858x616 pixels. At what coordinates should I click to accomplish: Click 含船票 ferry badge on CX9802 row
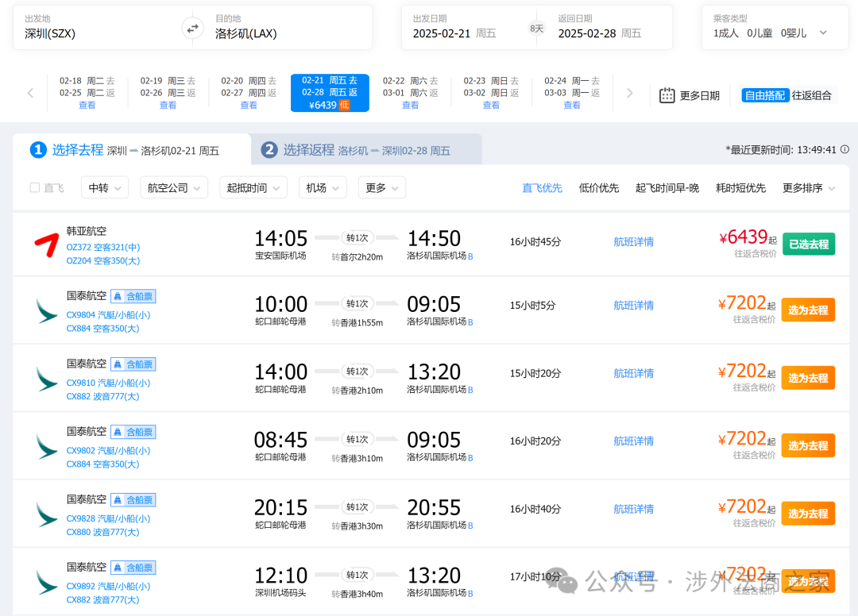133,432
